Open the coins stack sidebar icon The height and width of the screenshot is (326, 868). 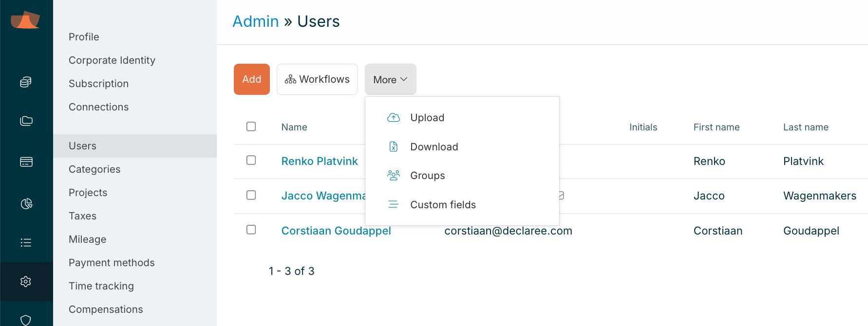coord(26,82)
